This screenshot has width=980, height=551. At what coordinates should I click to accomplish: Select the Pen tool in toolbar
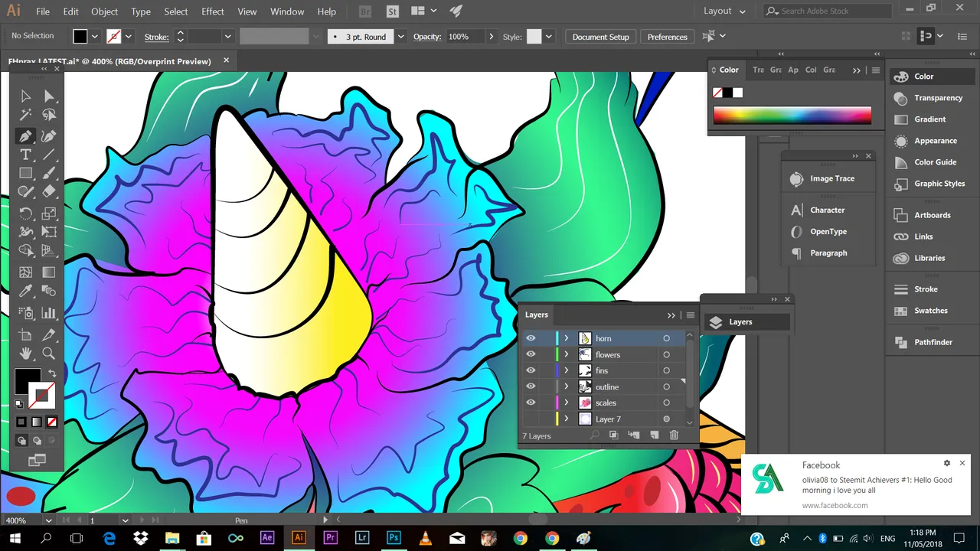click(x=25, y=136)
